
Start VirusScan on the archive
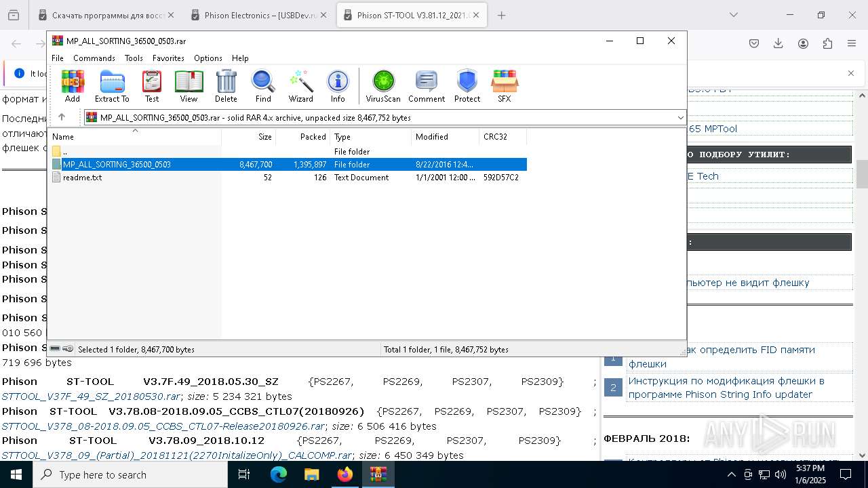[x=383, y=86]
